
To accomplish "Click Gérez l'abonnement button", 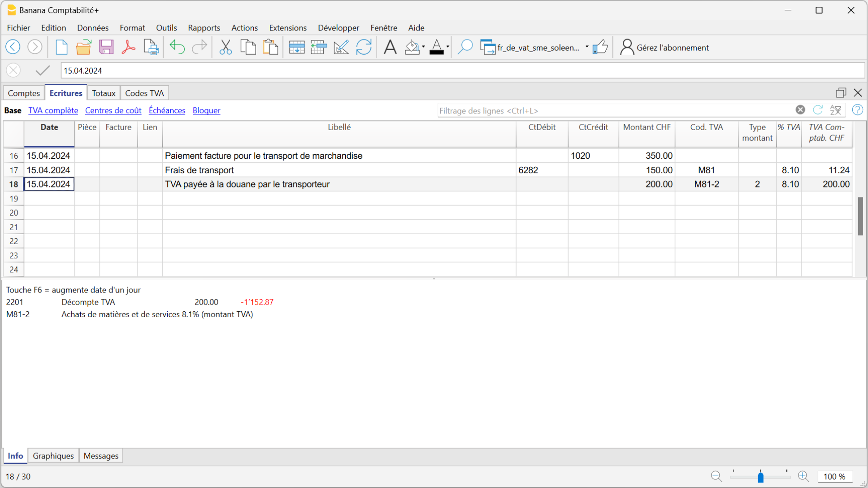I will pyautogui.click(x=664, y=48).
